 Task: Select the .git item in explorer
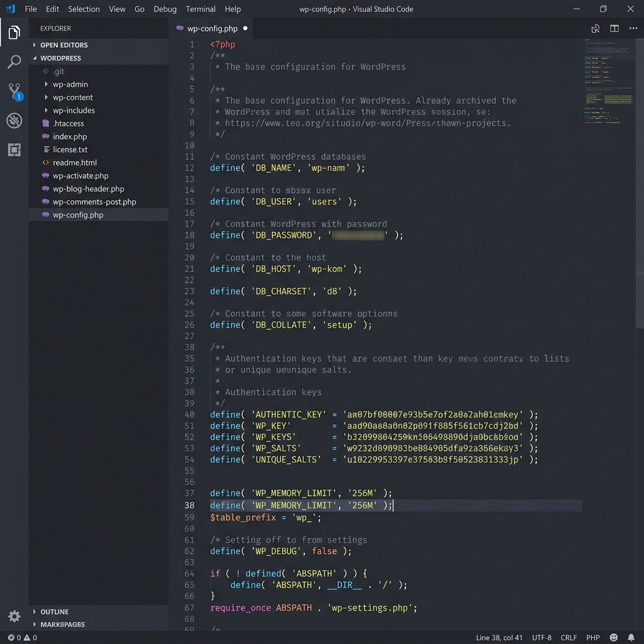99,71
